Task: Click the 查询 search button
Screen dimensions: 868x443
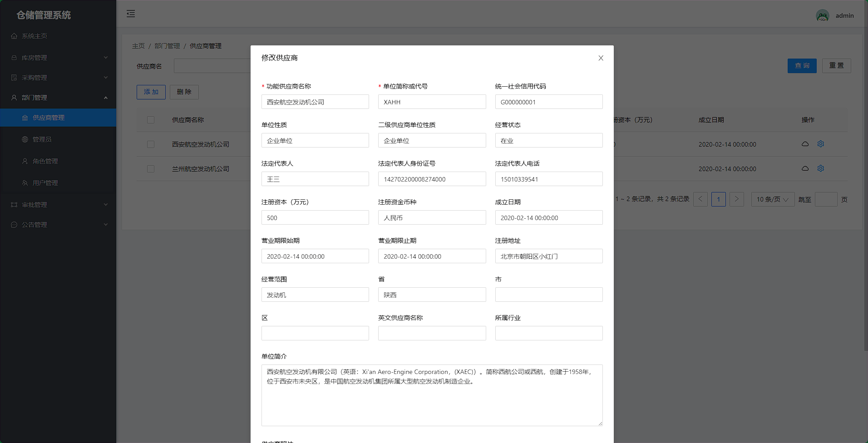Action: click(802, 66)
